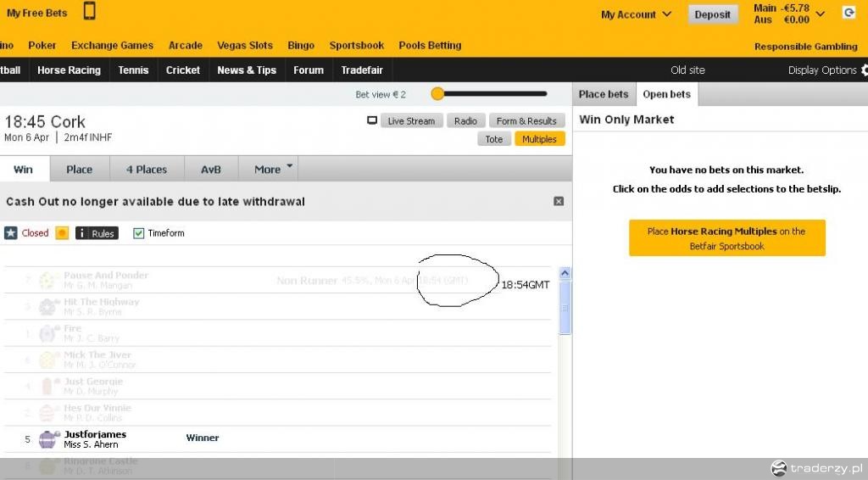
Task: Open Form & Results
Action: point(526,120)
